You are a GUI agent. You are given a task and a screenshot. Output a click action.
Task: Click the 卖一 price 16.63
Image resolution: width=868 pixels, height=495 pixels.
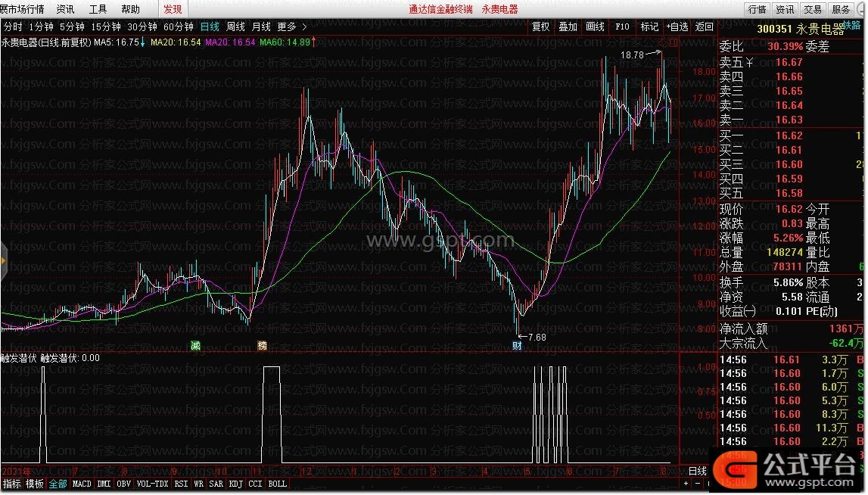tap(789, 120)
